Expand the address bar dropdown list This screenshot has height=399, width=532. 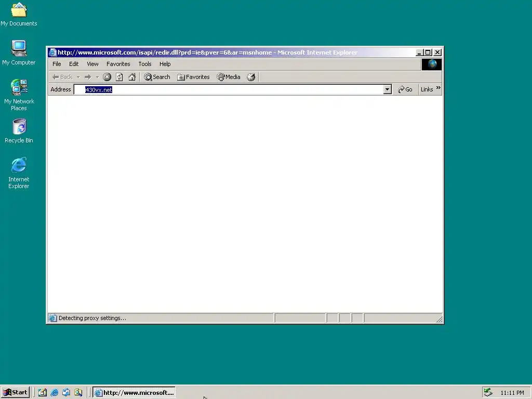click(388, 89)
